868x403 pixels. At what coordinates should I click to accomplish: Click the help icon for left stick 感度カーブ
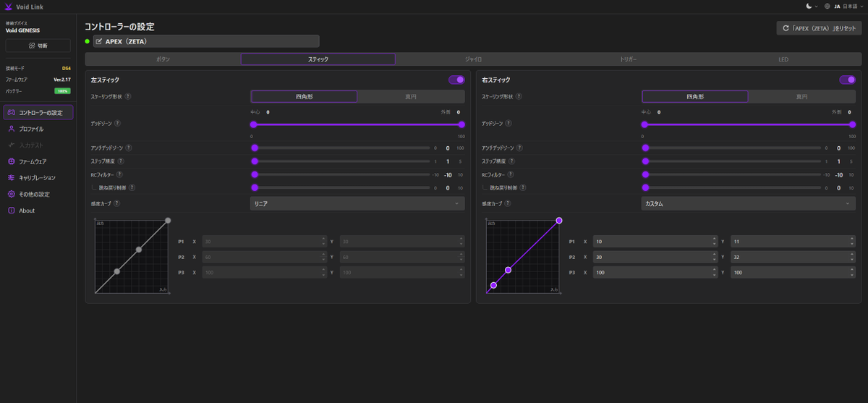click(116, 203)
